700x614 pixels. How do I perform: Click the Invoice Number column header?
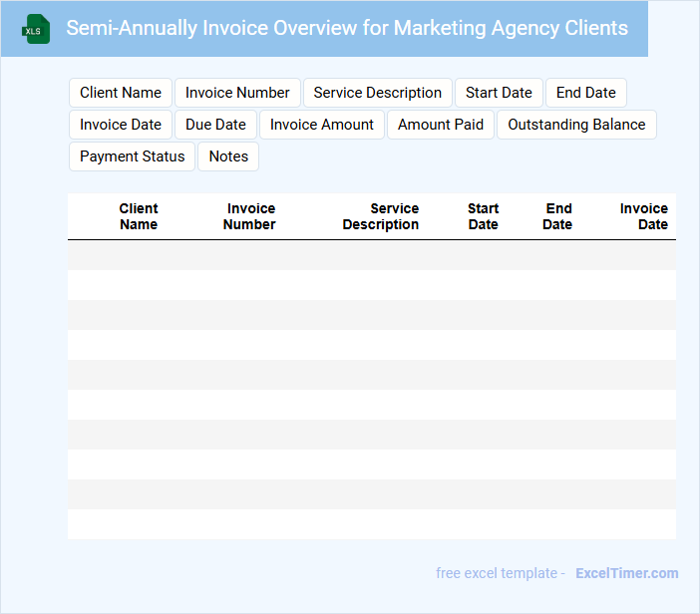(x=250, y=216)
